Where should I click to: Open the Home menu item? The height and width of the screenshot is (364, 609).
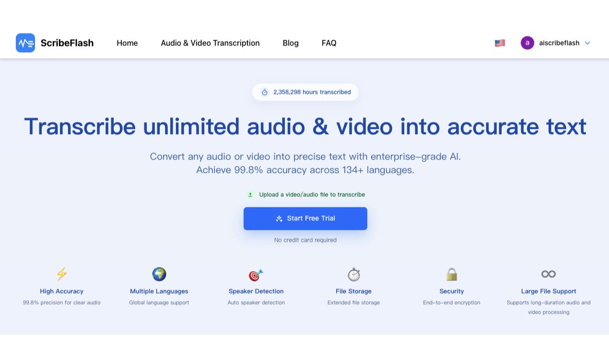tap(127, 43)
